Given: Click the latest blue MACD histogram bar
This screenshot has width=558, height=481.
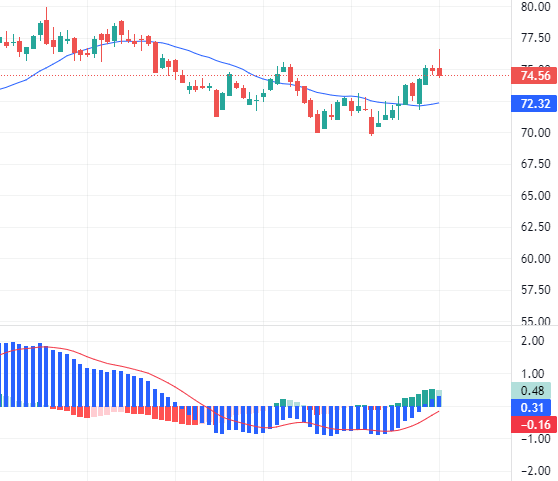Looking at the screenshot, I should click(439, 401).
